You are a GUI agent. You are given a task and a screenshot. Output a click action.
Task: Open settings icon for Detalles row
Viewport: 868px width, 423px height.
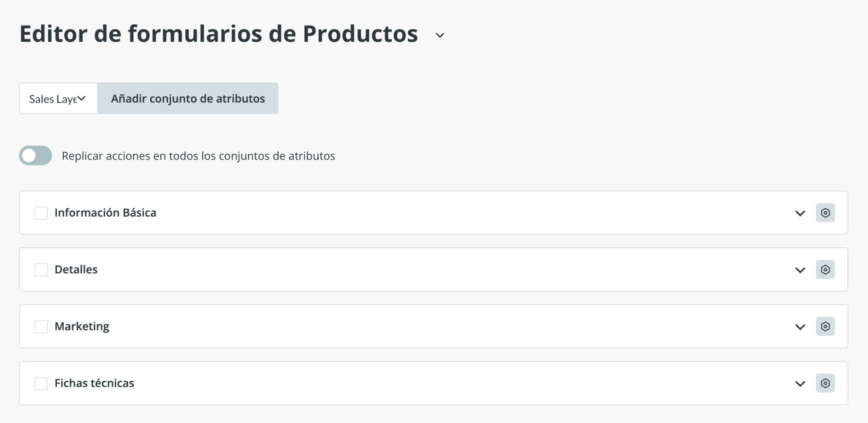825,269
